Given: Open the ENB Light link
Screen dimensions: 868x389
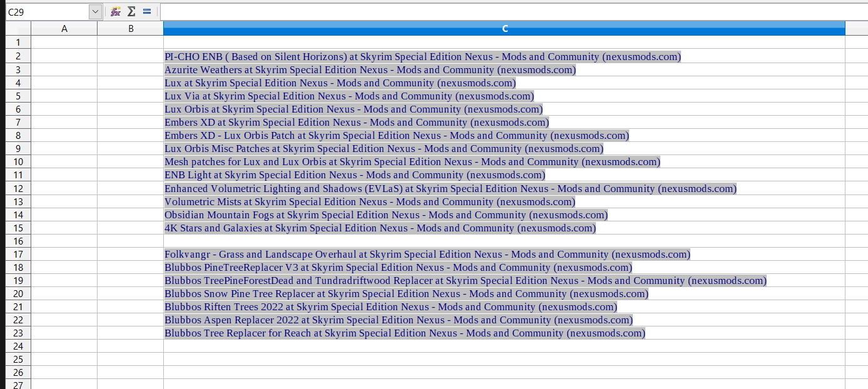Looking at the screenshot, I should click(x=355, y=175).
